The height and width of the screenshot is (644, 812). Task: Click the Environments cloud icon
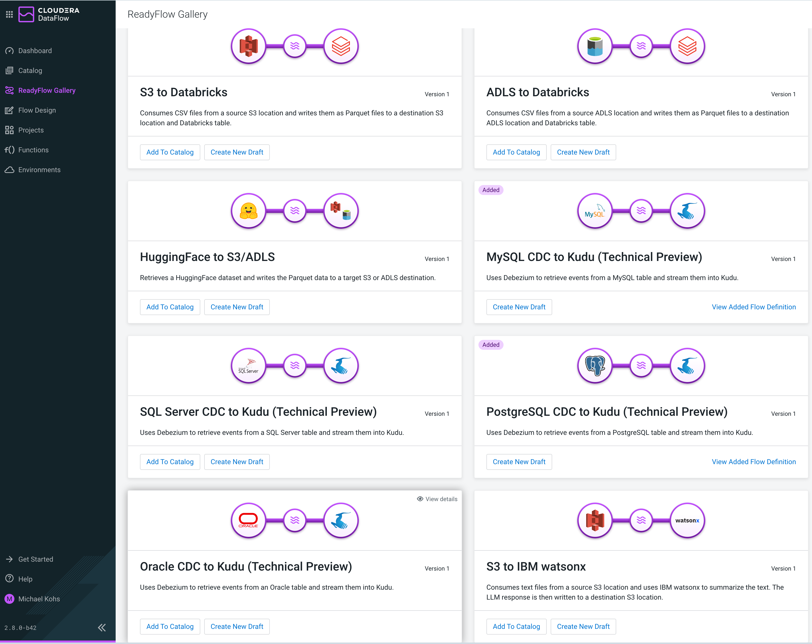(x=9, y=170)
